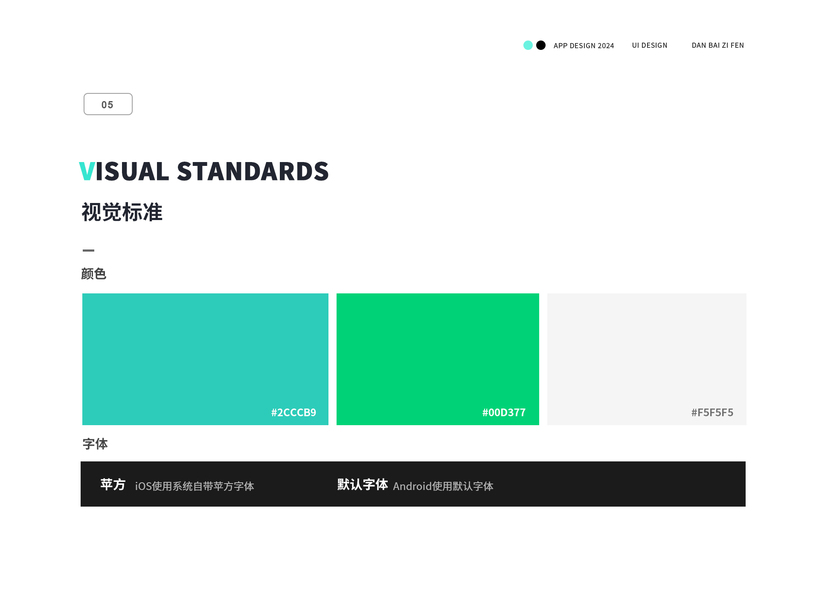The image size is (819, 600).
Task: Click the VISUAL STANDARDS heading
Action: (204, 171)
